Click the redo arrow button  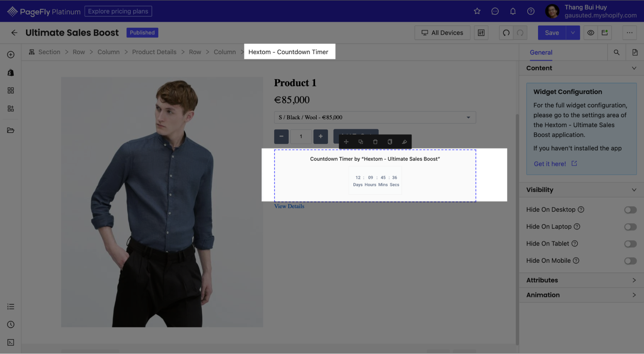tap(520, 33)
